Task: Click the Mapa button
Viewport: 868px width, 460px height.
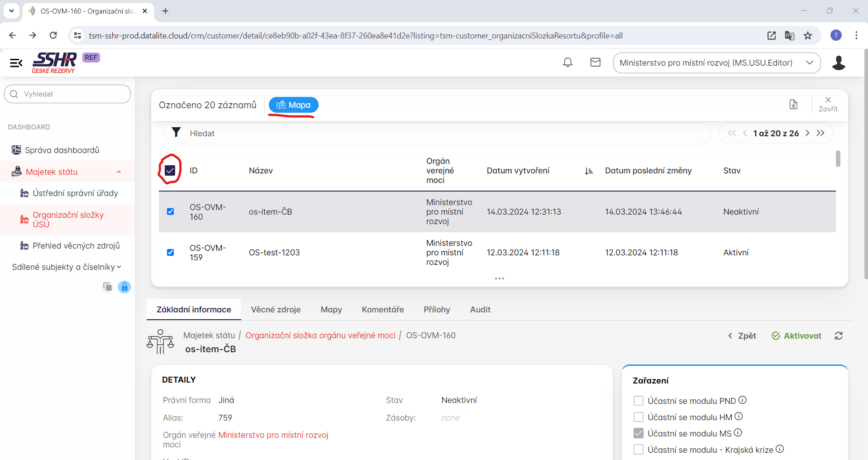Action: coord(293,105)
